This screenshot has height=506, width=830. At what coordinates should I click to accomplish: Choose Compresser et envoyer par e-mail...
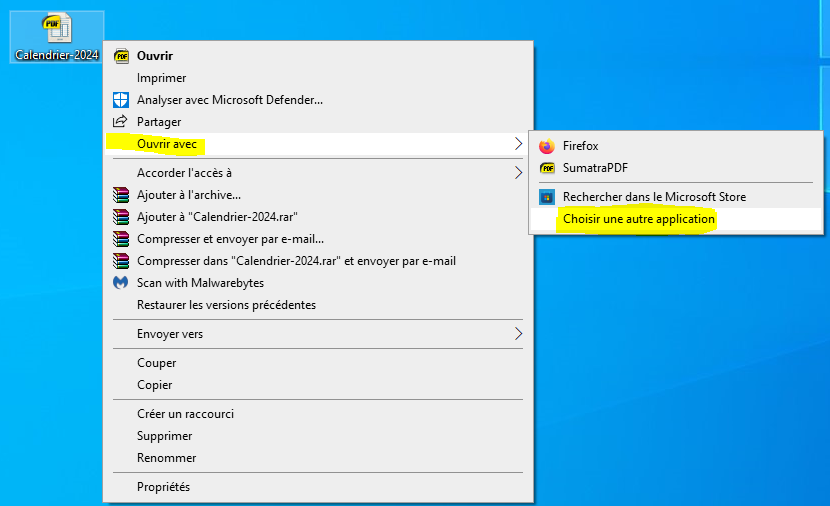pyautogui.click(x=318, y=239)
